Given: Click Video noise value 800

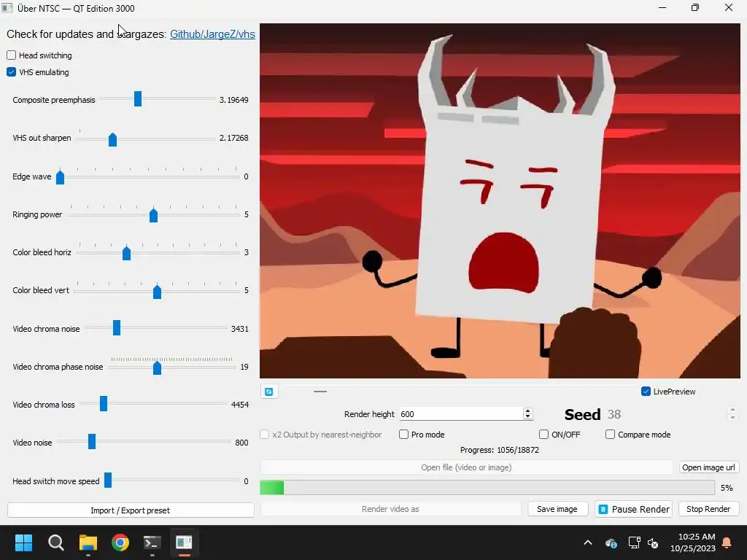Looking at the screenshot, I should (241, 443).
